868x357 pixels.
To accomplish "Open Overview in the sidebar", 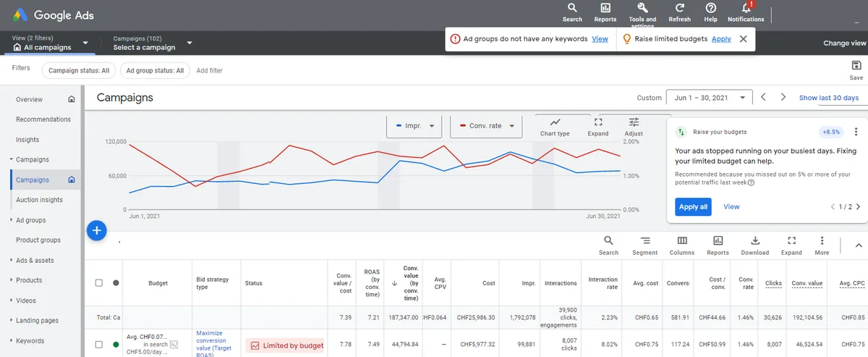I will coord(30,99).
